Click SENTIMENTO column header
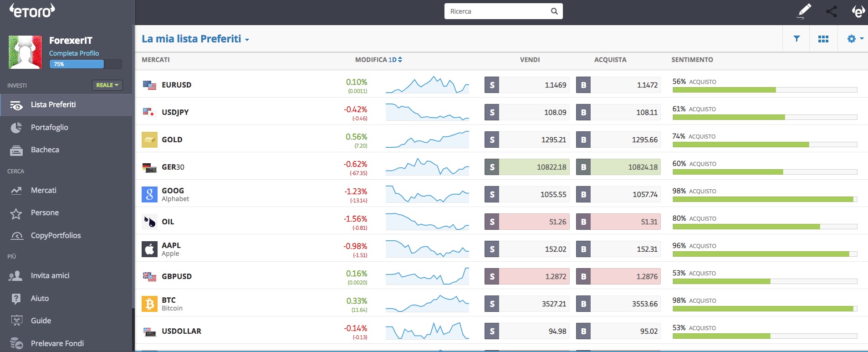Viewport: 868px width, 352px height. (x=692, y=60)
